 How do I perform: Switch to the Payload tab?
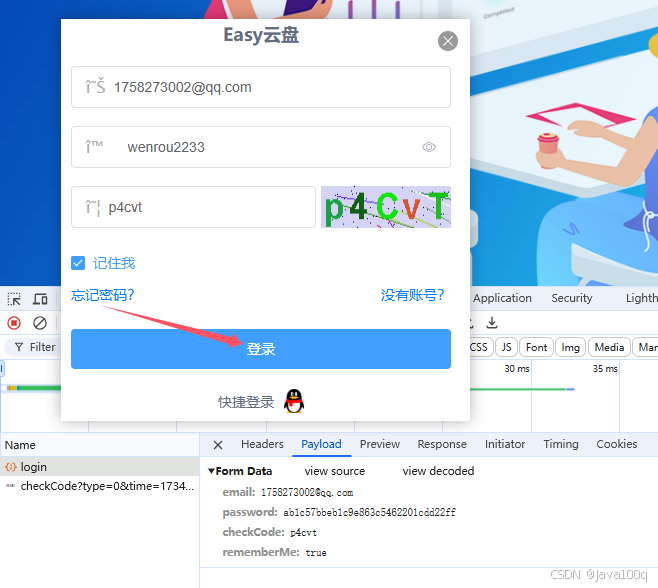pos(321,444)
